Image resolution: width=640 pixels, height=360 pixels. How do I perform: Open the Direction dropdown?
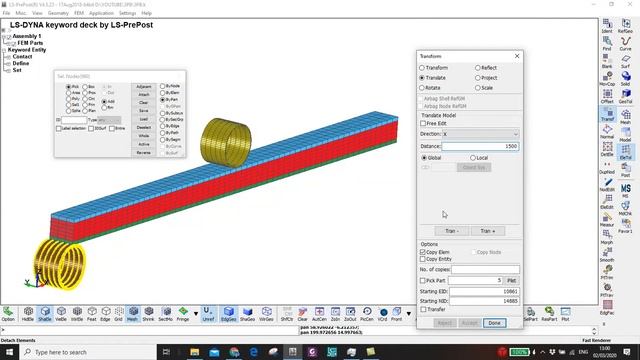point(480,134)
